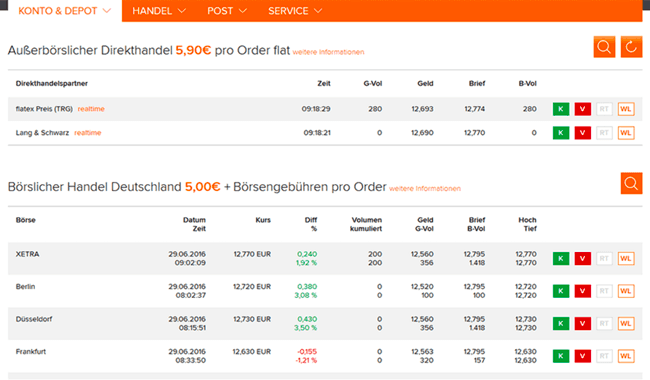Click the Börse column header
The image size is (650, 380).
point(26,220)
